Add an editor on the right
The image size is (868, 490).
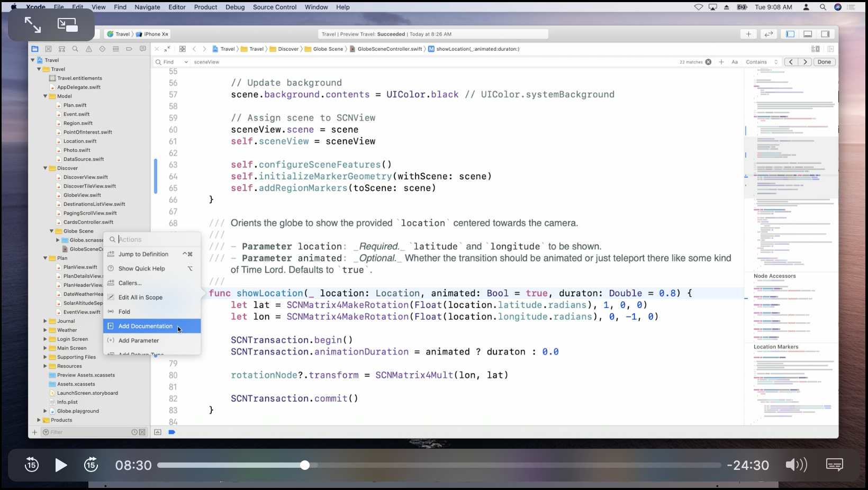coord(831,49)
